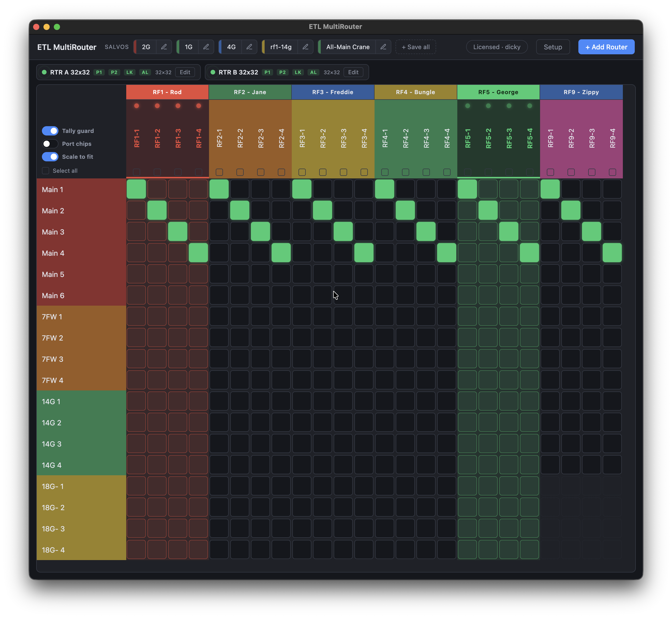
Task: Select the RF4 - Bungle group header
Action: point(416,92)
